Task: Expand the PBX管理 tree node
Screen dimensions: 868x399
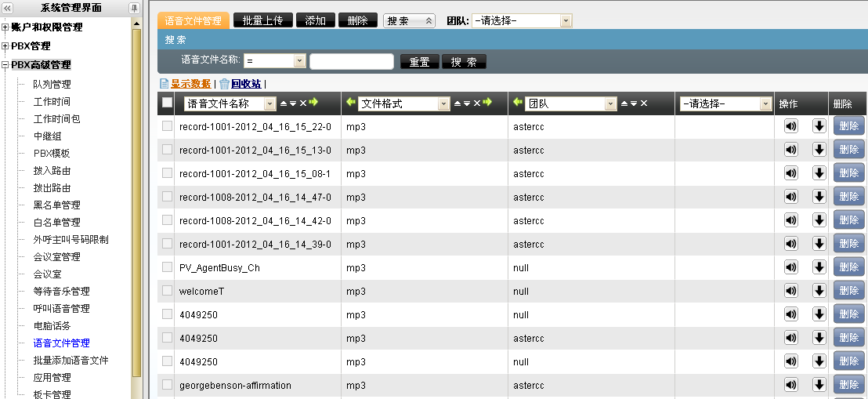Action: click(5, 46)
